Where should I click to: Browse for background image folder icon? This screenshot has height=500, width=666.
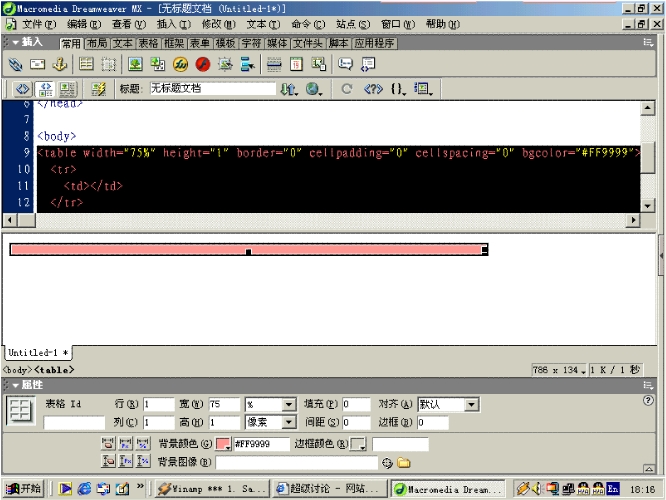(x=404, y=463)
